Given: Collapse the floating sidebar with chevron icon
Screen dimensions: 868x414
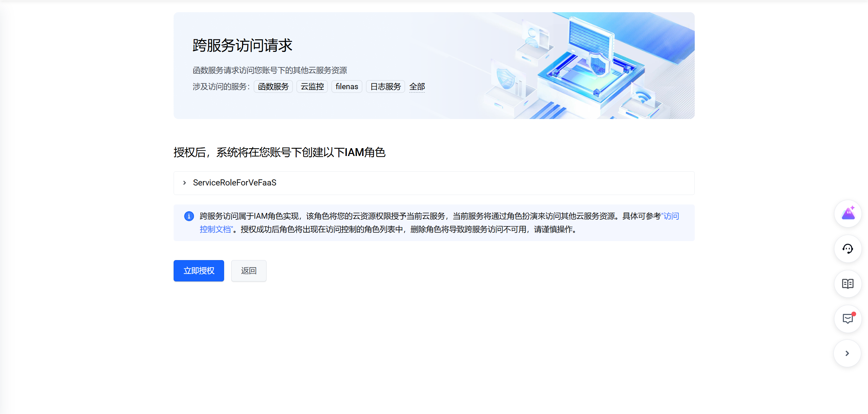Looking at the screenshot, I should pos(847,353).
